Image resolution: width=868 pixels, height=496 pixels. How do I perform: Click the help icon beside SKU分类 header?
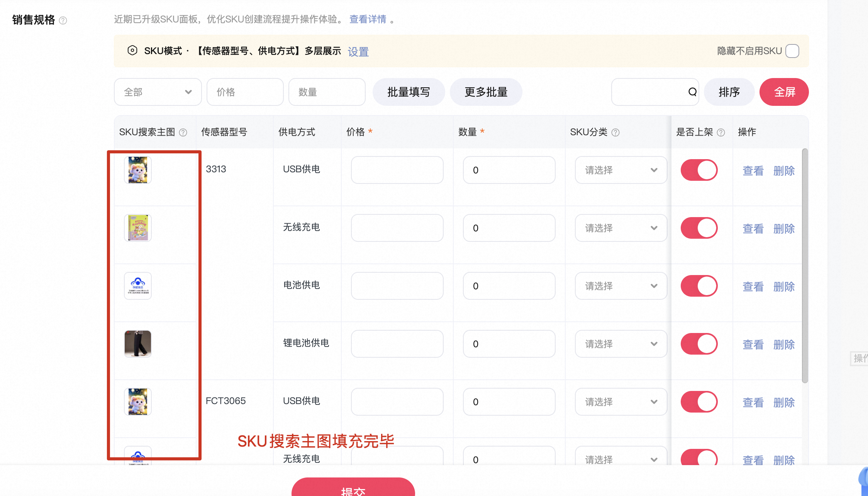(616, 132)
